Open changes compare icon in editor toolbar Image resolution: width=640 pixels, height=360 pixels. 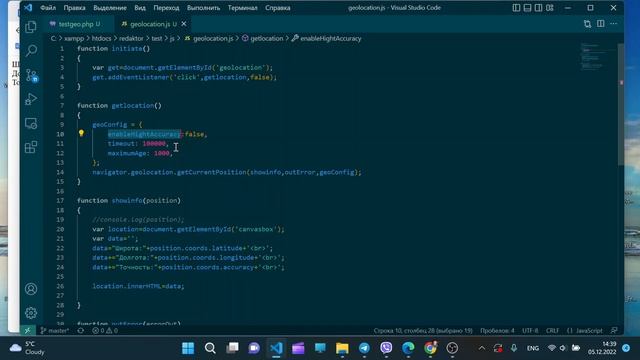587,24
